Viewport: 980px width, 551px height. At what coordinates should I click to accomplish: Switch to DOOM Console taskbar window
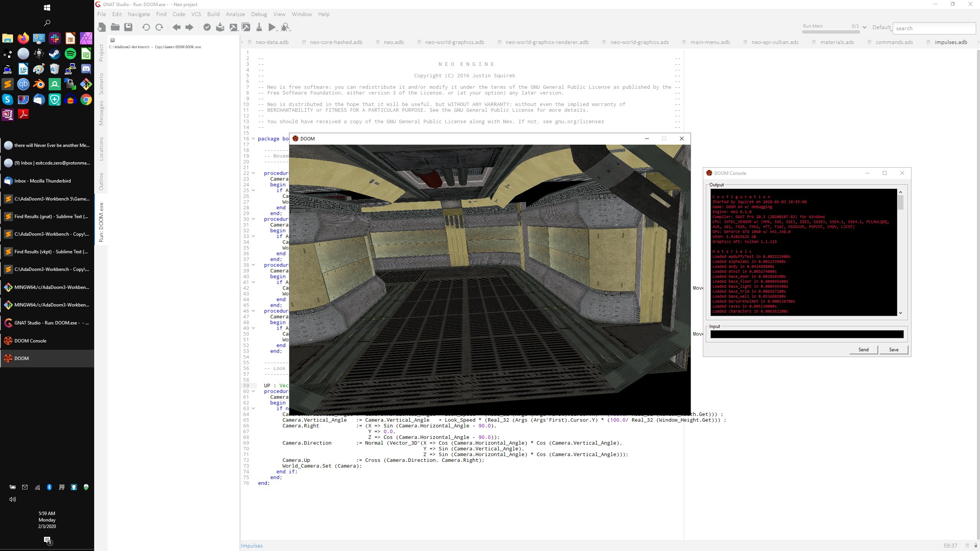[x=47, y=341]
